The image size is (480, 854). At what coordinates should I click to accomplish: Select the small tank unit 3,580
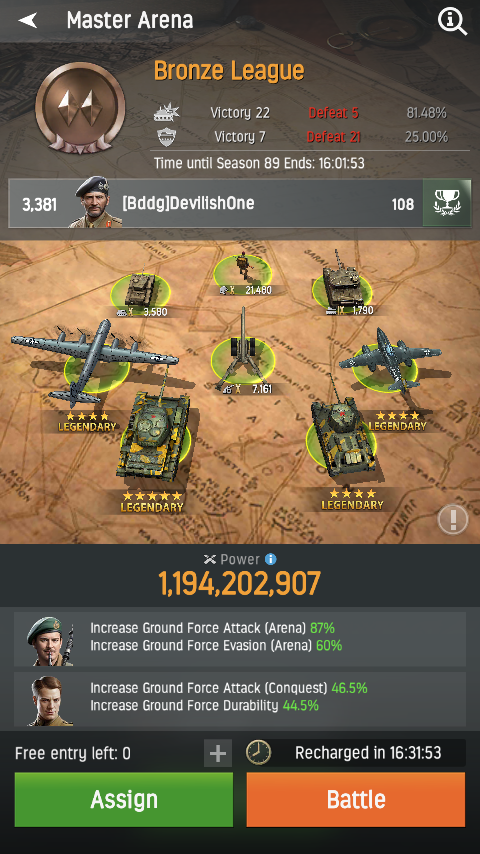[141, 295]
